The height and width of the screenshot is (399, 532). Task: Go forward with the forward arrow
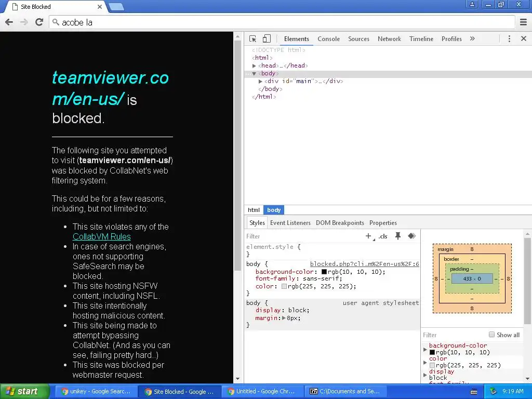click(x=24, y=22)
